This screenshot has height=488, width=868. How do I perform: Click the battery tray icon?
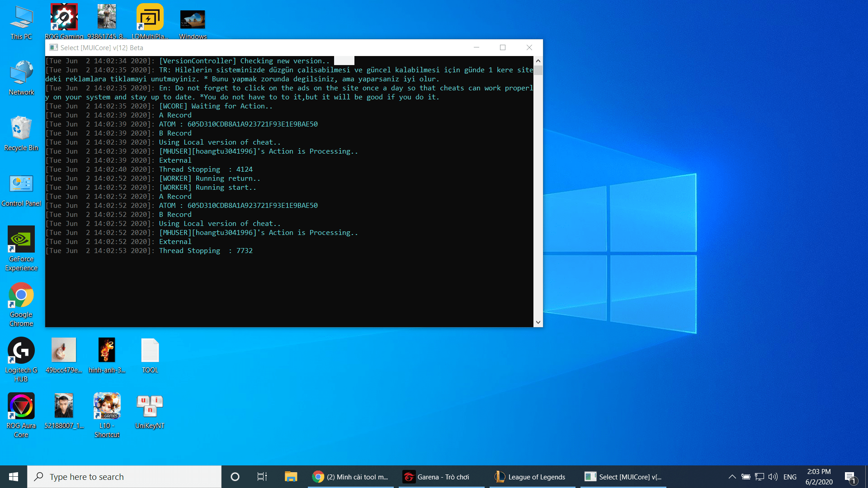coord(746,477)
